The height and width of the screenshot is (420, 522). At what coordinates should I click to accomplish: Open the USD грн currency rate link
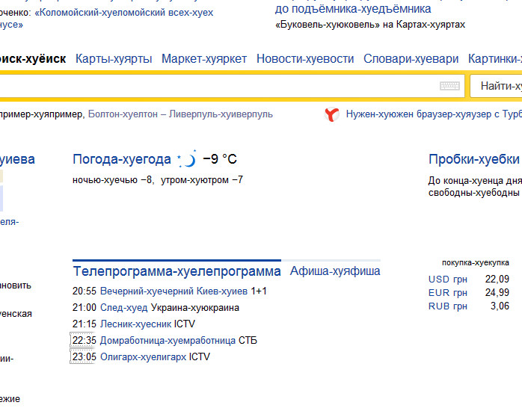pyautogui.click(x=448, y=280)
